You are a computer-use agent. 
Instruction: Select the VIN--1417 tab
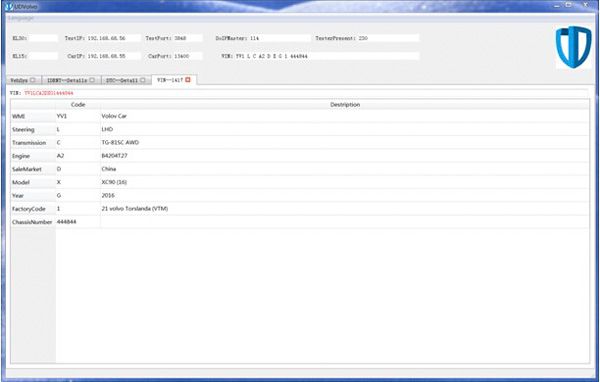(174, 80)
